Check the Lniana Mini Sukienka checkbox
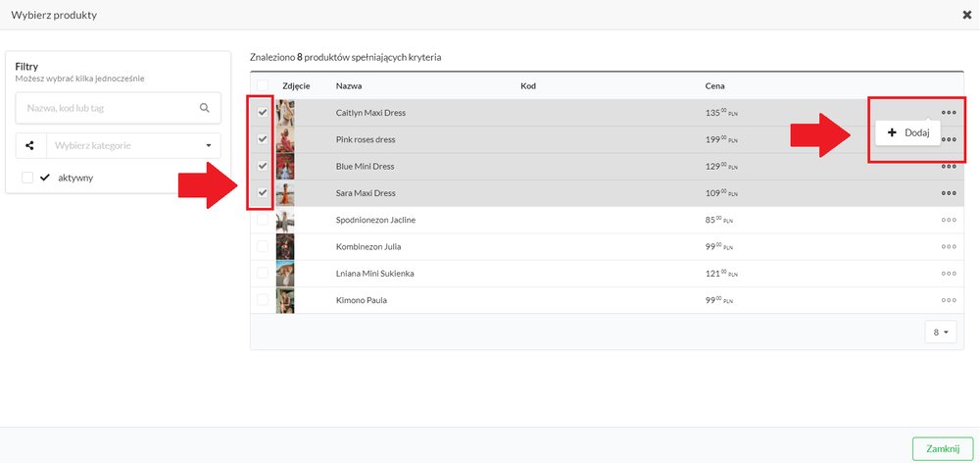Viewport: 980px width, 463px height. 263,274
